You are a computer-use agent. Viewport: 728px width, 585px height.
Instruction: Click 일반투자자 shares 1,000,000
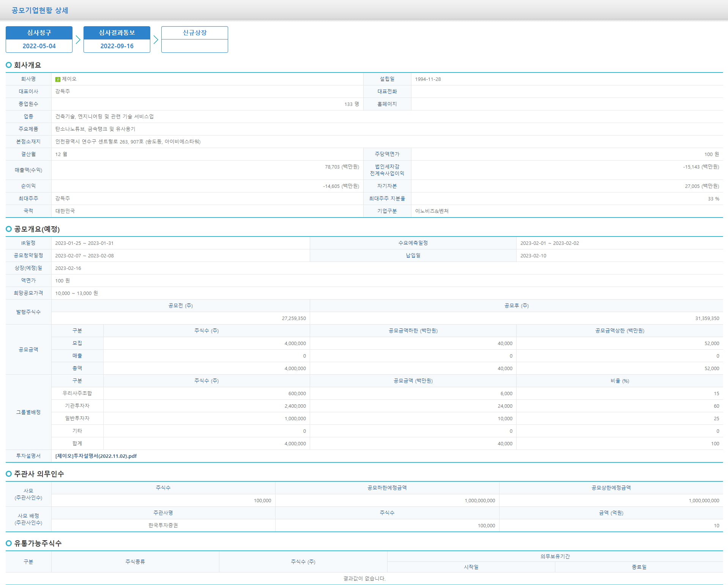[295, 419]
